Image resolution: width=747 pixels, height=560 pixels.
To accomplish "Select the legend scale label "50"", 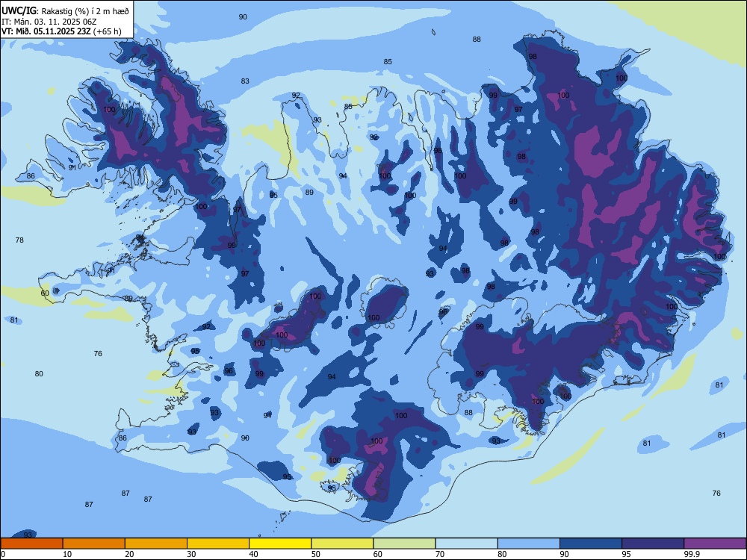I will pyautogui.click(x=315, y=554).
